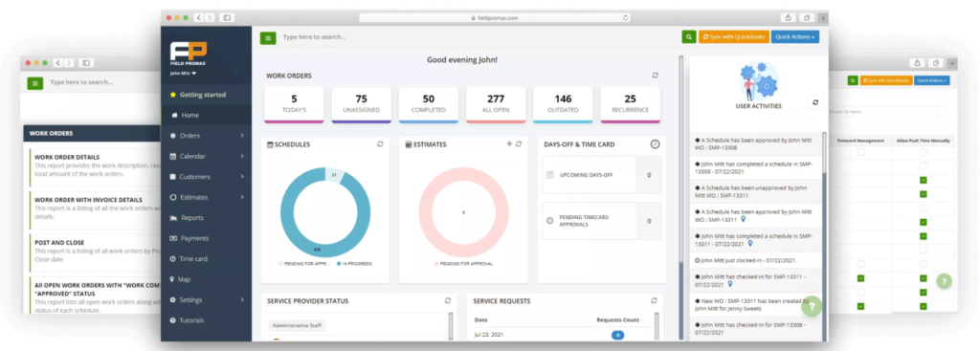Click the help bubble in the right window
Image resolution: width=980 pixels, height=351 pixels.
tap(944, 282)
